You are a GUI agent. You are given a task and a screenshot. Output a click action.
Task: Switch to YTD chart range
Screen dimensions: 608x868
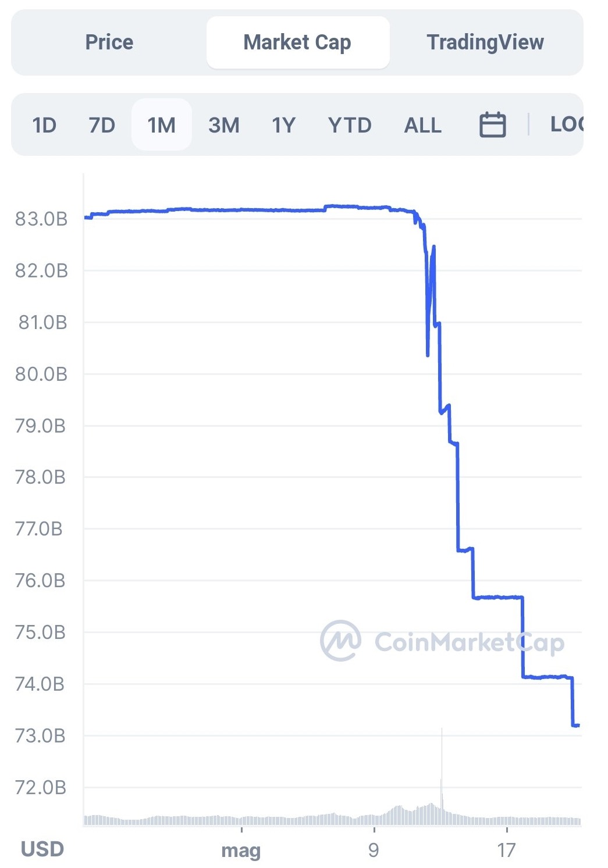tap(350, 125)
